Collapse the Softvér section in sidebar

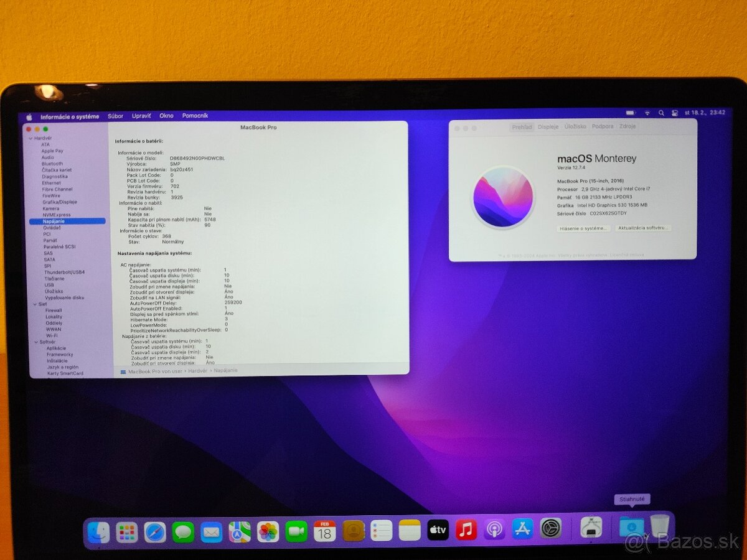pos(35,342)
